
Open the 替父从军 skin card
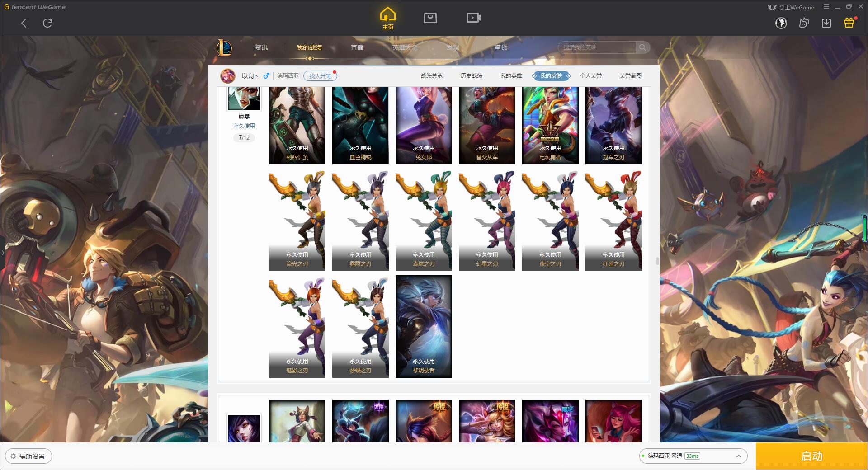pyautogui.click(x=487, y=125)
